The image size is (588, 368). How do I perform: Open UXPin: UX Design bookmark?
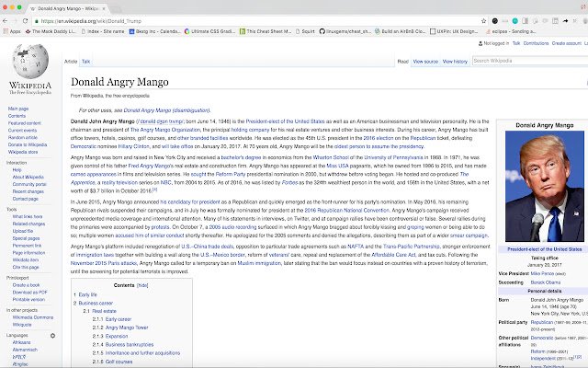pos(454,31)
